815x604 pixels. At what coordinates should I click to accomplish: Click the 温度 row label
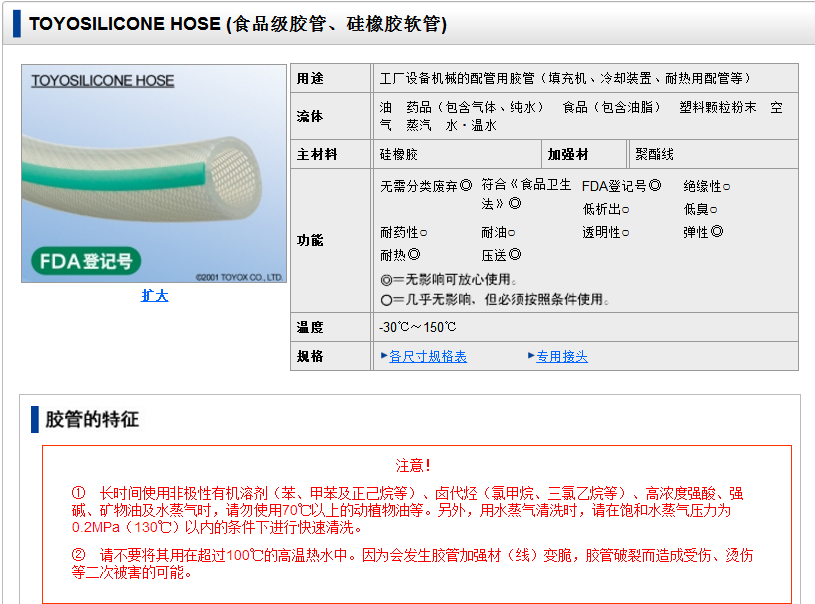tap(310, 327)
